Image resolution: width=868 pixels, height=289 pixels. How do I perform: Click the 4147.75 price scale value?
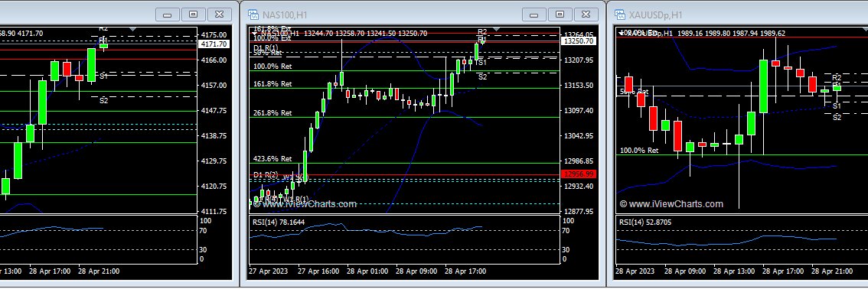pos(214,111)
